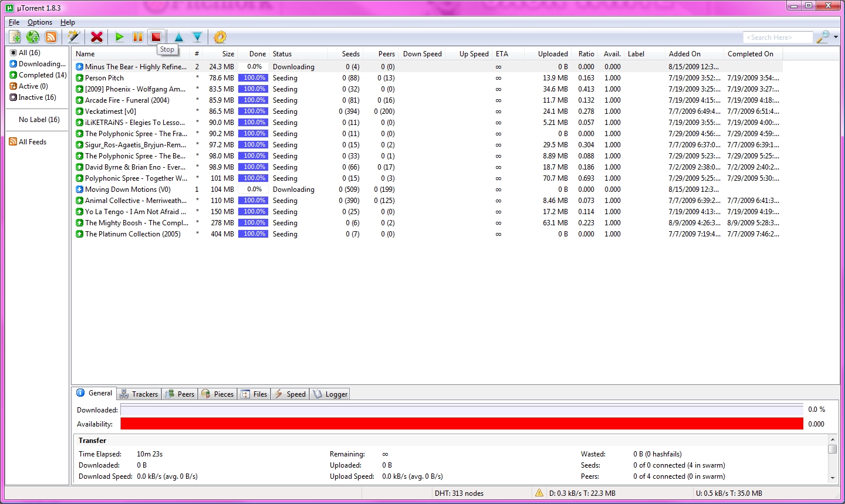This screenshot has height=504, width=845.
Task: Switch to the Peers tab
Action: 180,394
